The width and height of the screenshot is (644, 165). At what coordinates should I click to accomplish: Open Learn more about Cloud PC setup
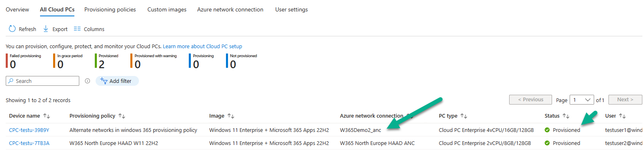click(202, 46)
